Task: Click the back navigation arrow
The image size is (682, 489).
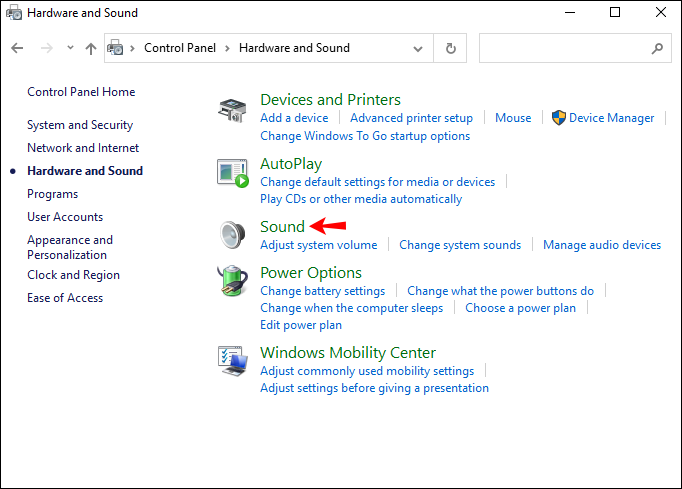Action: [x=17, y=48]
